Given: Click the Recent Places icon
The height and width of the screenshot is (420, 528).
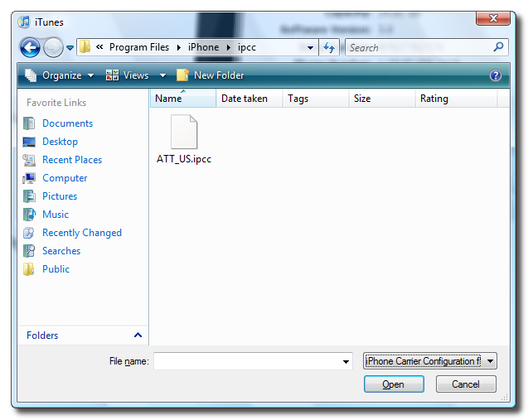Looking at the screenshot, I should pos(29,160).
